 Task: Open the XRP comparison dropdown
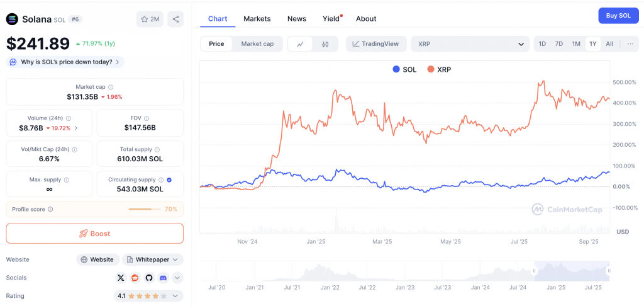(x=470, y=44)
